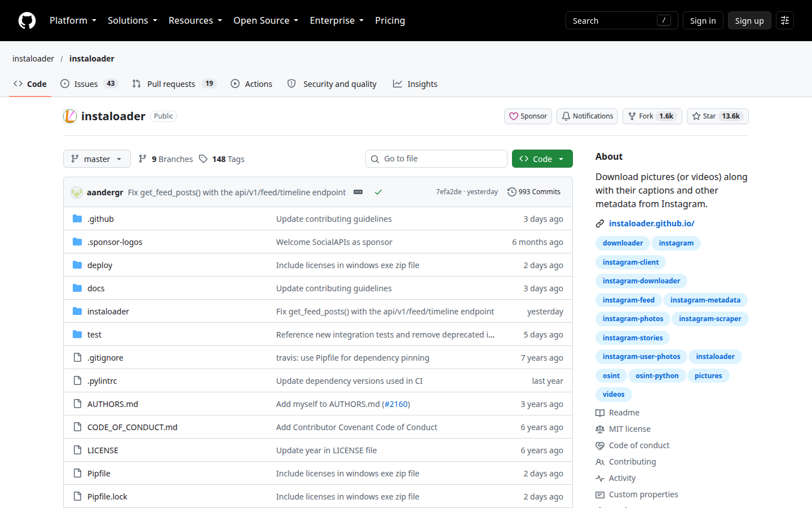Click the .github folder icon
Viewport: 812px width, 508px height.
(x=77, y=219)
